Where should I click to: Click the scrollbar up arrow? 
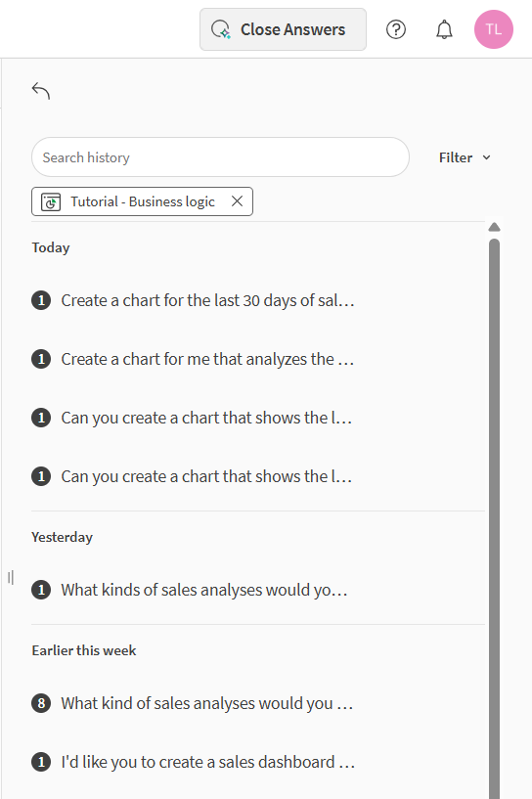[494, 227]
